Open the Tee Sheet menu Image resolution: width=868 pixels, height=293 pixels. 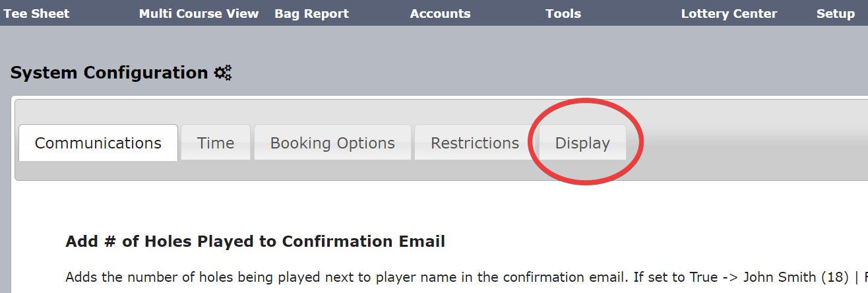(36, 13)
